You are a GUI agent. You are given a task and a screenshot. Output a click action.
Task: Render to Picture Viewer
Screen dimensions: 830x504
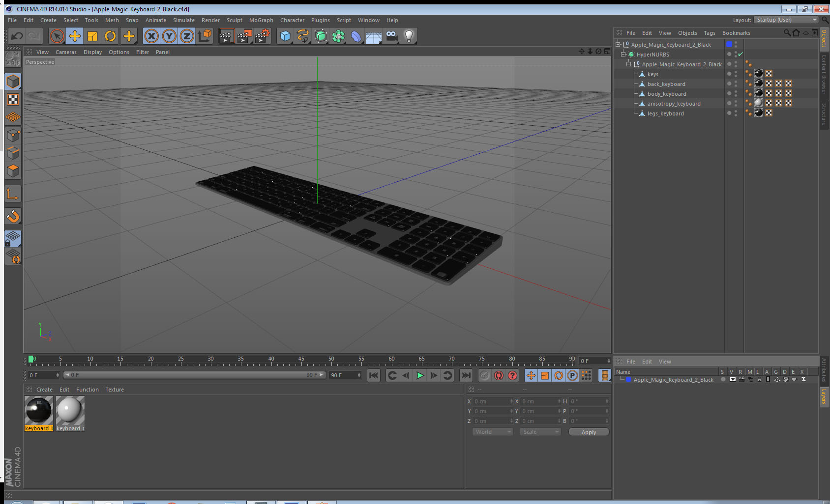click(x=244, y=36)
